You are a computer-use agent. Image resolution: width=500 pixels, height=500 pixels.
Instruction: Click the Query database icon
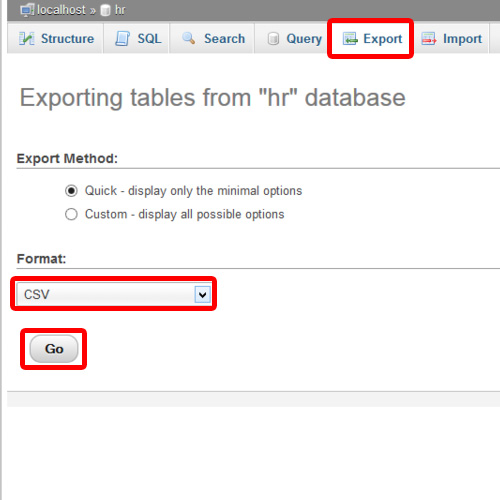(273, 39)
